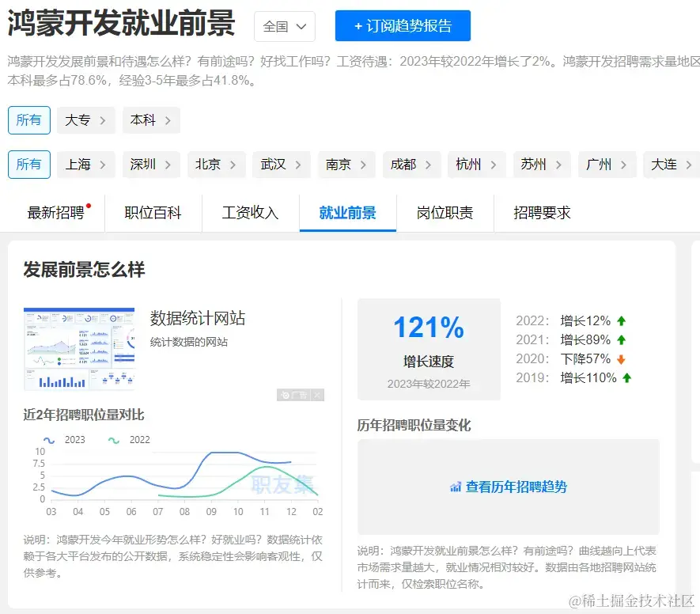This screenshot has height=614, width=700.
Task: Click the green up arrow beside 2019 增长110%
Action: 627,377
